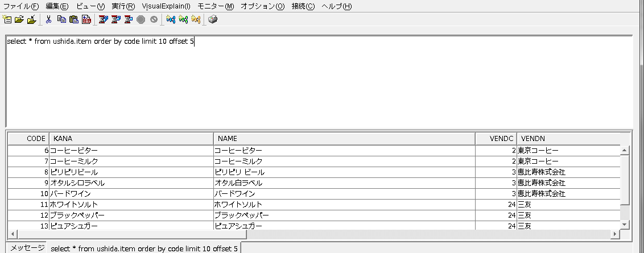Screen dimensions: 644x253
Task: Select CODE cell with value 10
Action: coord(28,194)
